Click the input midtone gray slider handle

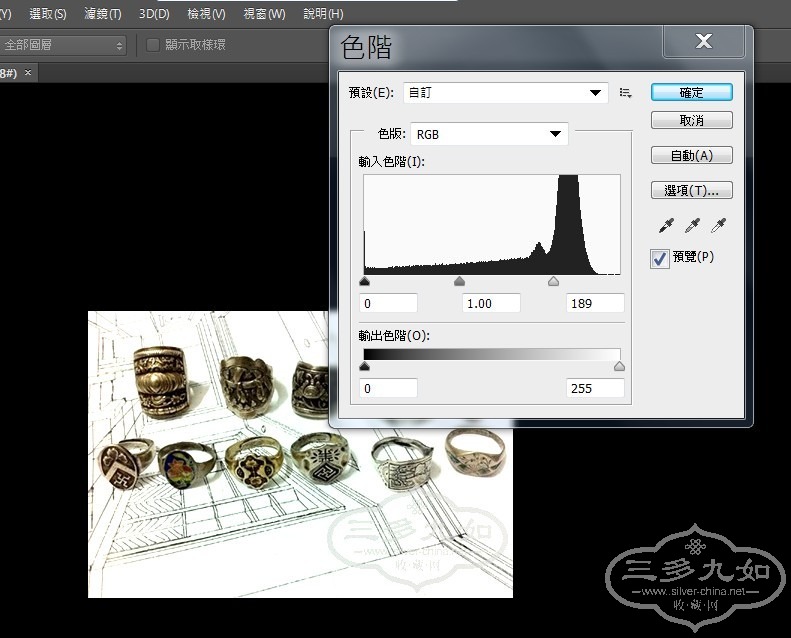459,283
